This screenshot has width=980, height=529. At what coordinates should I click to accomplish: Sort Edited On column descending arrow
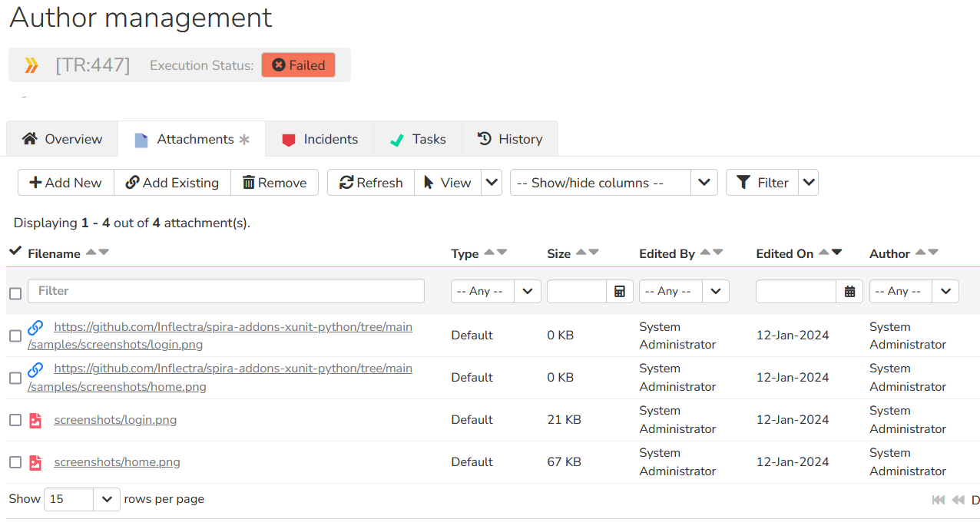coord(837,253)
